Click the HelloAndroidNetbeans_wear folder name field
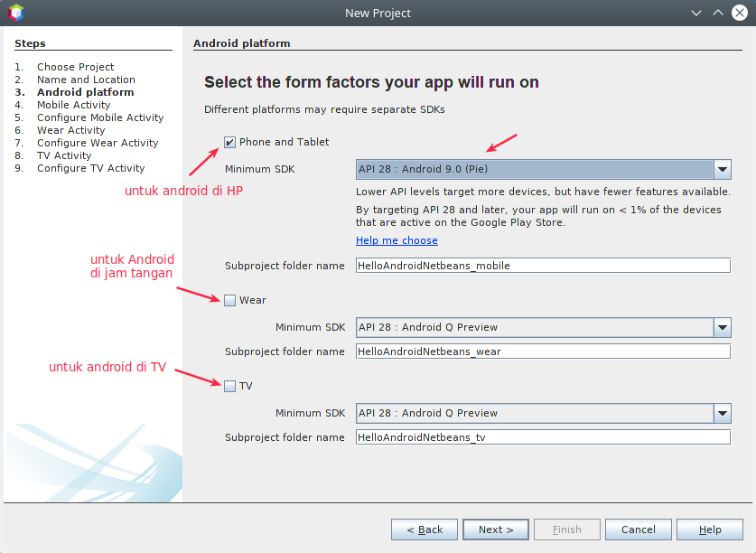Image resolution: width=756 pixels, height=553 pixels. pyautogui.click(x=542, y=351)
